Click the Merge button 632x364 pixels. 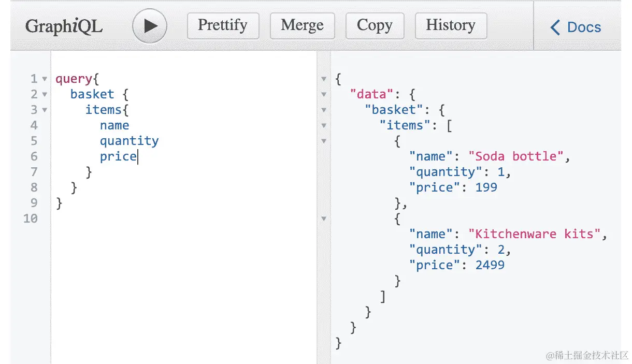coord(303,25)
